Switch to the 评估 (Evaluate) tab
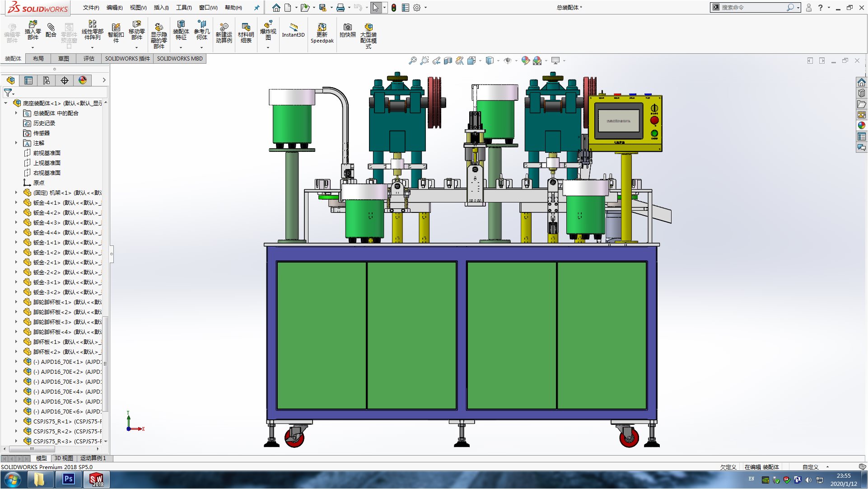The image size is (868, 489). 89,59
